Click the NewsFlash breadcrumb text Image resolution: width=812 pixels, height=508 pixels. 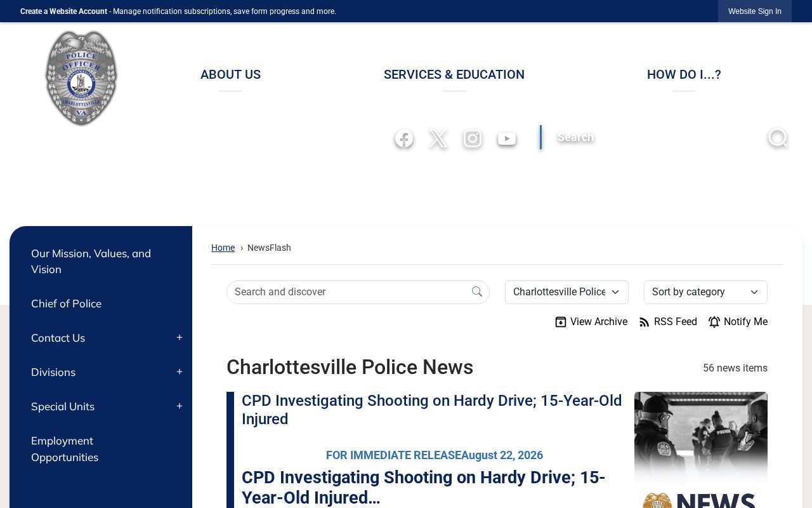pos(269,248)
